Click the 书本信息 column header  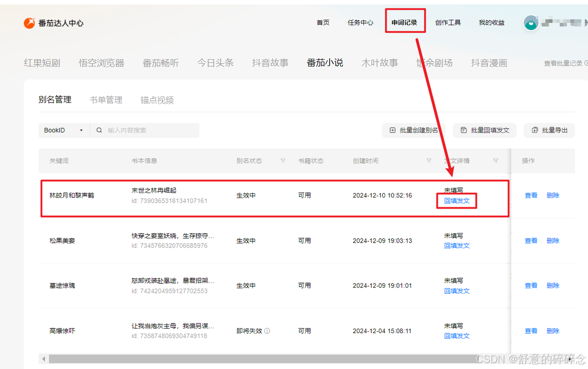(144, 161)
